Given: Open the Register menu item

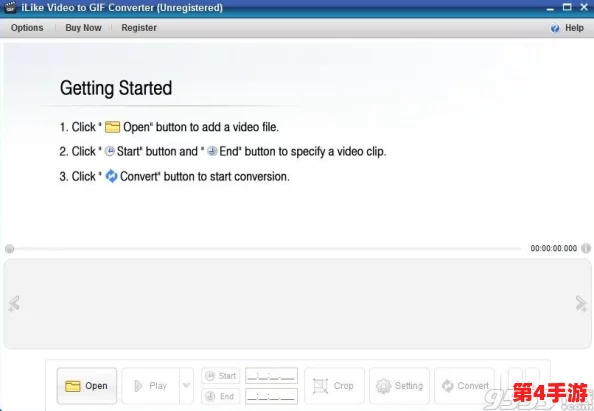Looking at the screenshot, I should [139, 28].
